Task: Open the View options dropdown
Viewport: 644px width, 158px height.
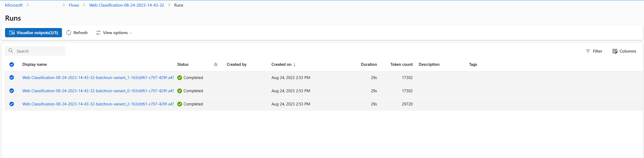Action: [114, 33]
